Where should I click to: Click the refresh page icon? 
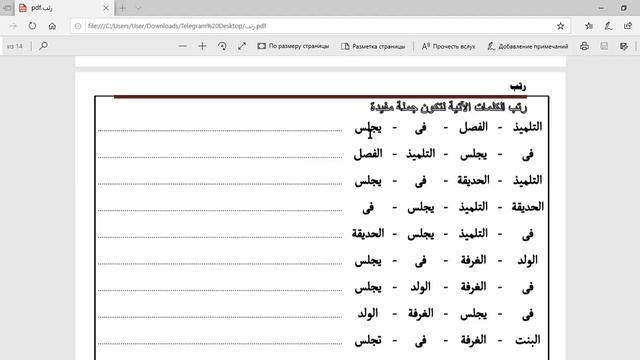click(x=32, y=26)
